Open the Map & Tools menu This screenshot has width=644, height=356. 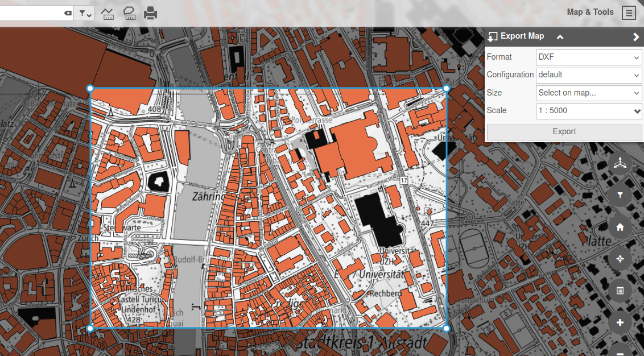click(629, 12)
